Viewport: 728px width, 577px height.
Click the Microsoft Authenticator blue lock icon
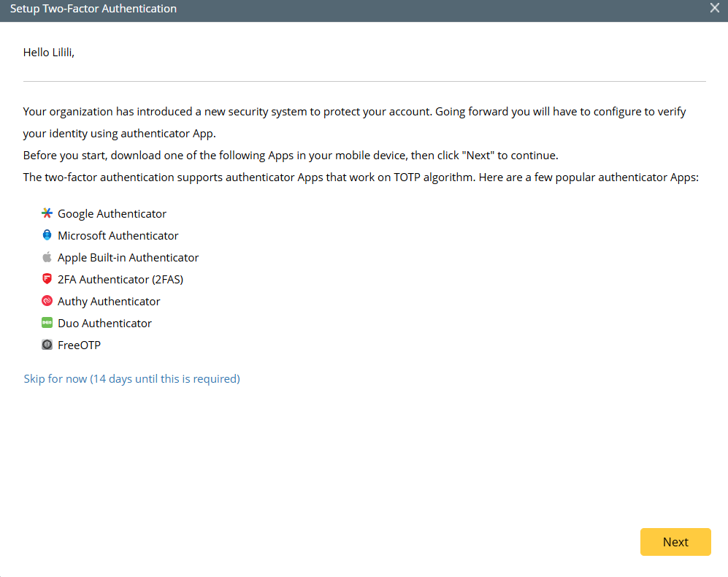tap(47, 235)
